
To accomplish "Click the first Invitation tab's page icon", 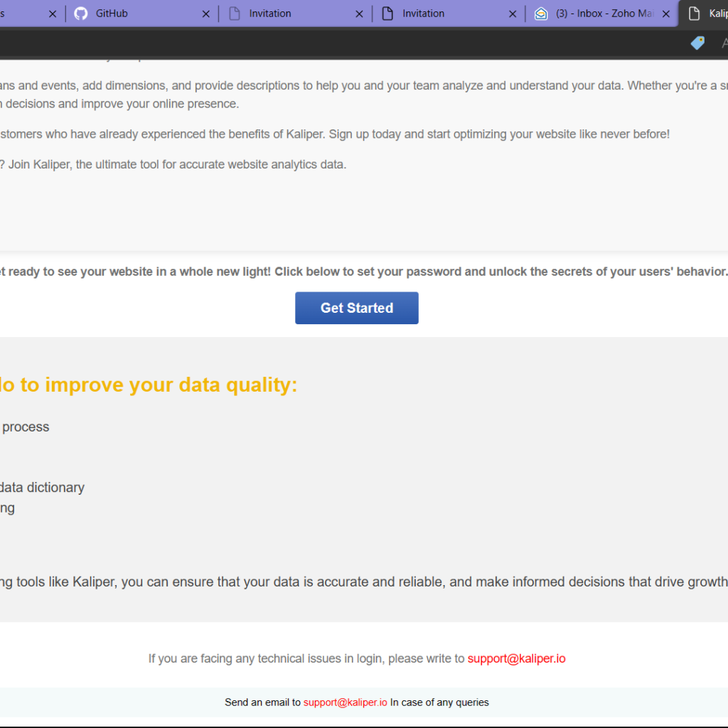I will [235, 14].
